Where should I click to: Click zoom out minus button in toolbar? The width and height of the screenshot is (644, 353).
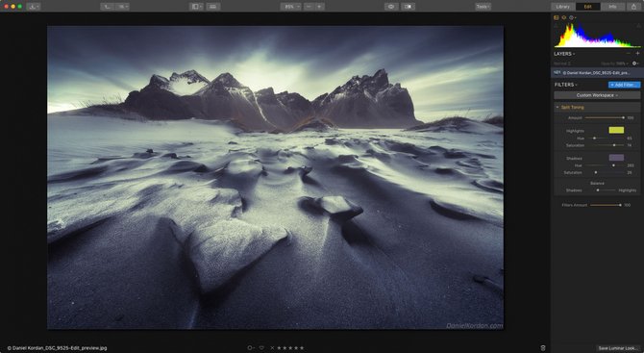pos(310,7)
